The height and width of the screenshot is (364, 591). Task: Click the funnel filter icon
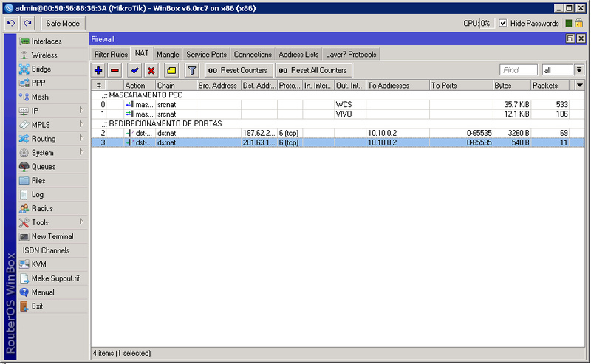coord(191,70)
